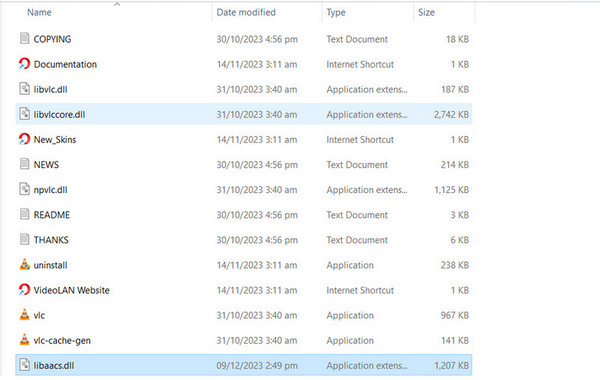Click the New_Skins shortcut icon
Screen dimensions: 600x380
pyautogui.click(x=24, y=139)
